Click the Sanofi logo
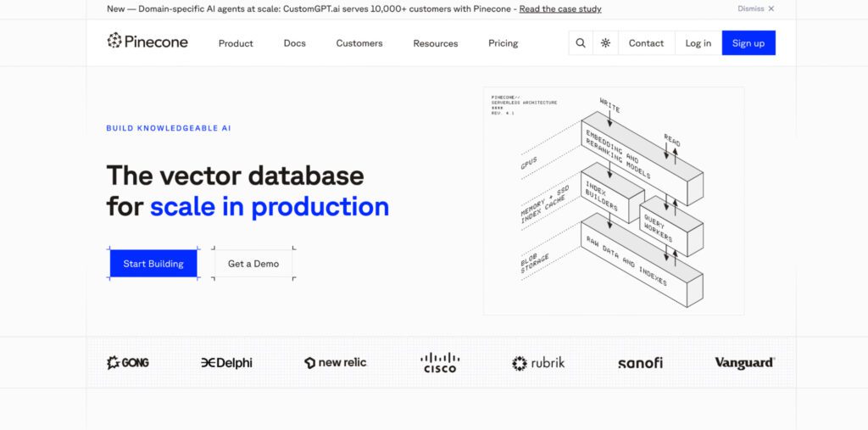This screenshot has height=430, width=868. pyautogui.click(x=640, y=363)
